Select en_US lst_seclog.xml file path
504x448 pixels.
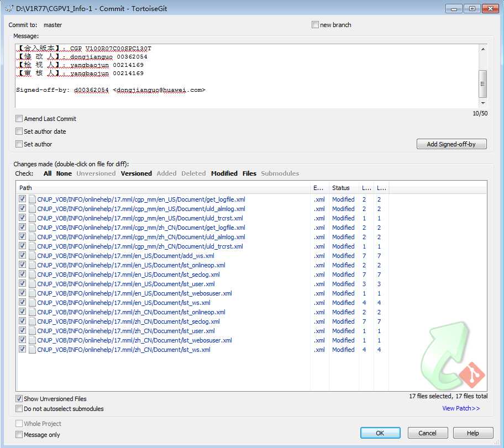pyautogui.click(x=129, y=275)
